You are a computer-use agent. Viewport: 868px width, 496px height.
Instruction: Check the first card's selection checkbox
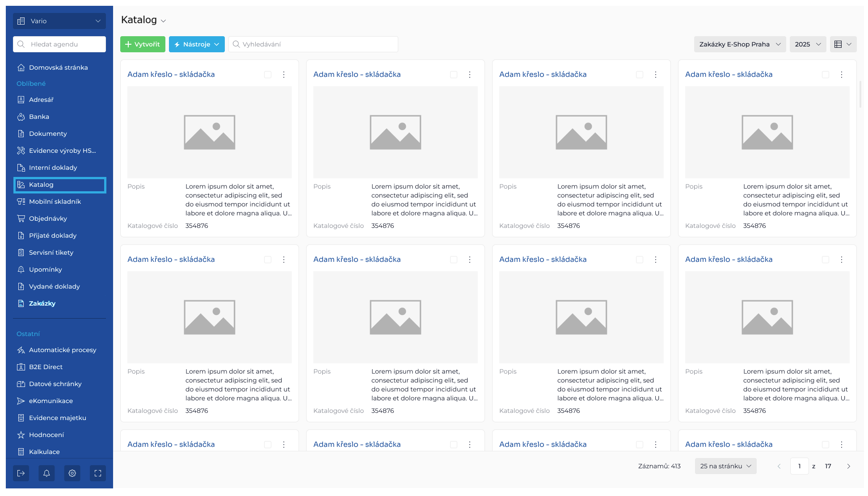[268, 75]
